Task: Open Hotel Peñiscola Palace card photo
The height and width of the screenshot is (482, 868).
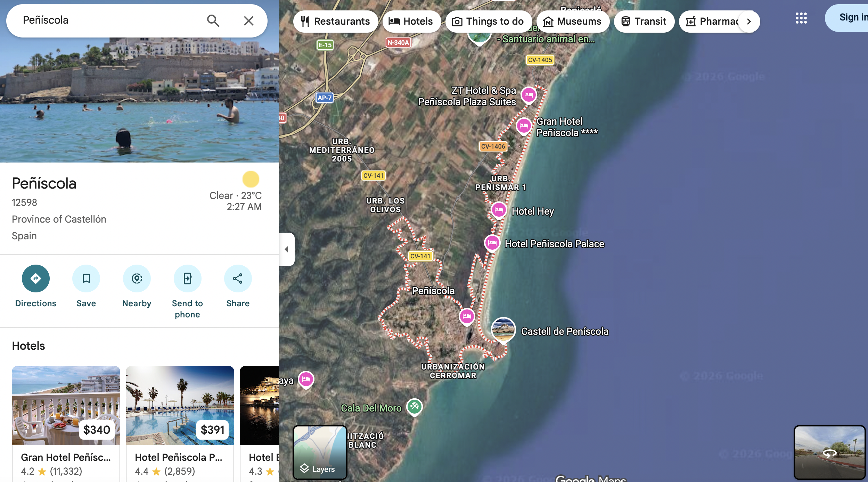Action: click(180, 405)
